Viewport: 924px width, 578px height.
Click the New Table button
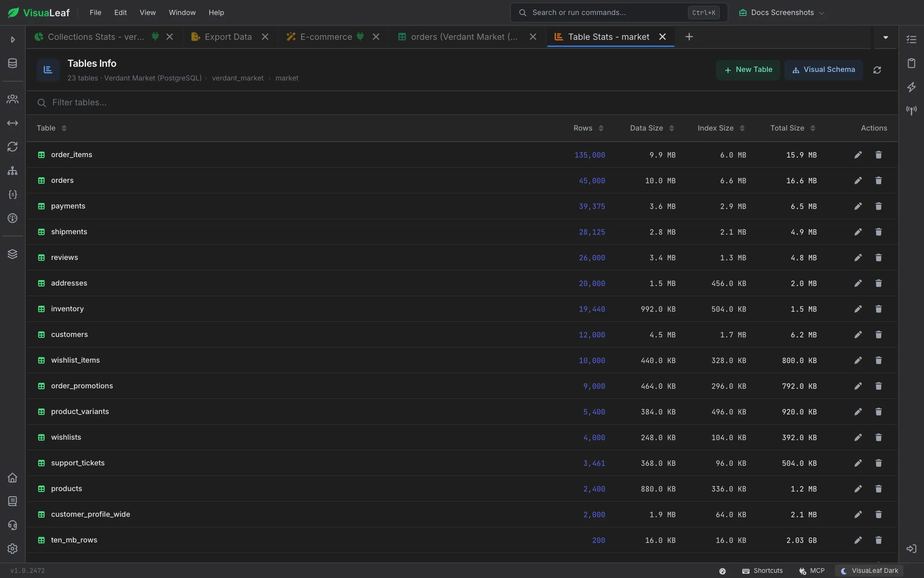pyautogui.click(x=748, y=70)
